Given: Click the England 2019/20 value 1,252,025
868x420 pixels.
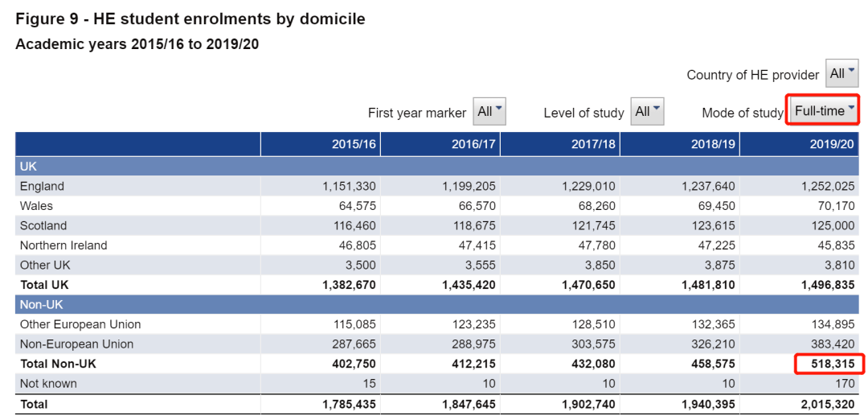Looking at the screenshot, I should click(x=828, y=186).
